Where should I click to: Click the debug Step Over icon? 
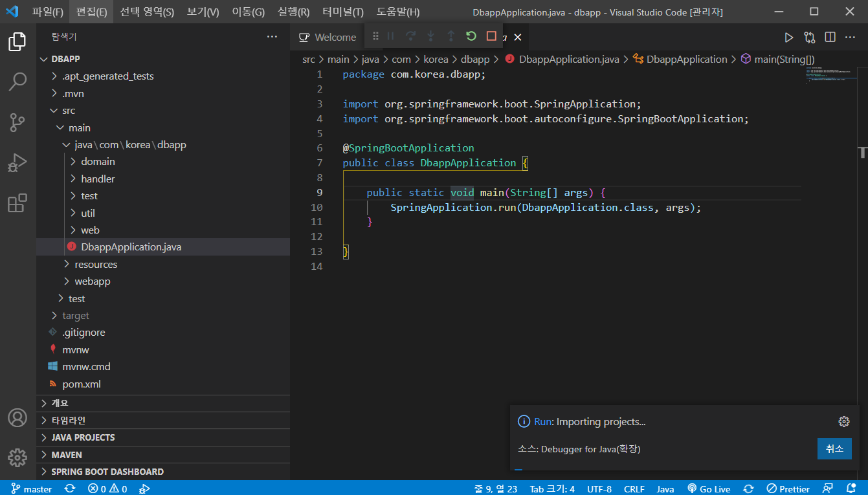tap(410, 36)
